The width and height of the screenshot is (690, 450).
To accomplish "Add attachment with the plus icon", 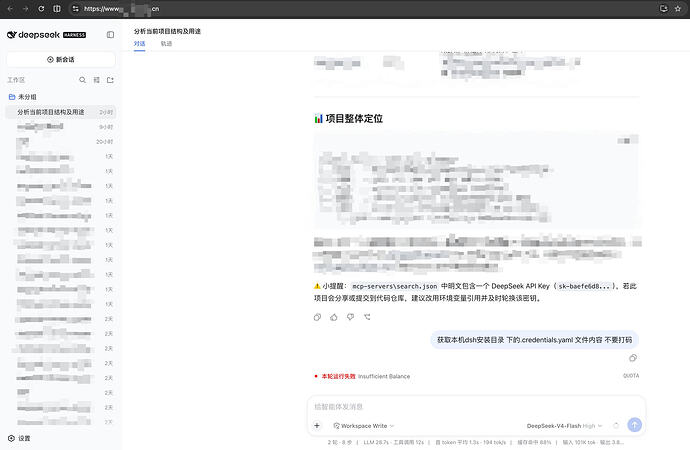I will tap(317, 425).
